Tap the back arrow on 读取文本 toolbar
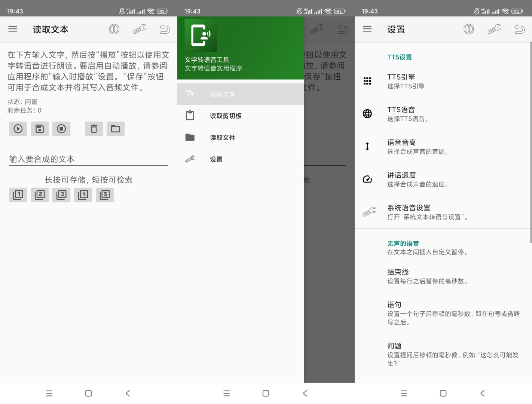The width and height of the screenshot is (532, 404). 165,29
